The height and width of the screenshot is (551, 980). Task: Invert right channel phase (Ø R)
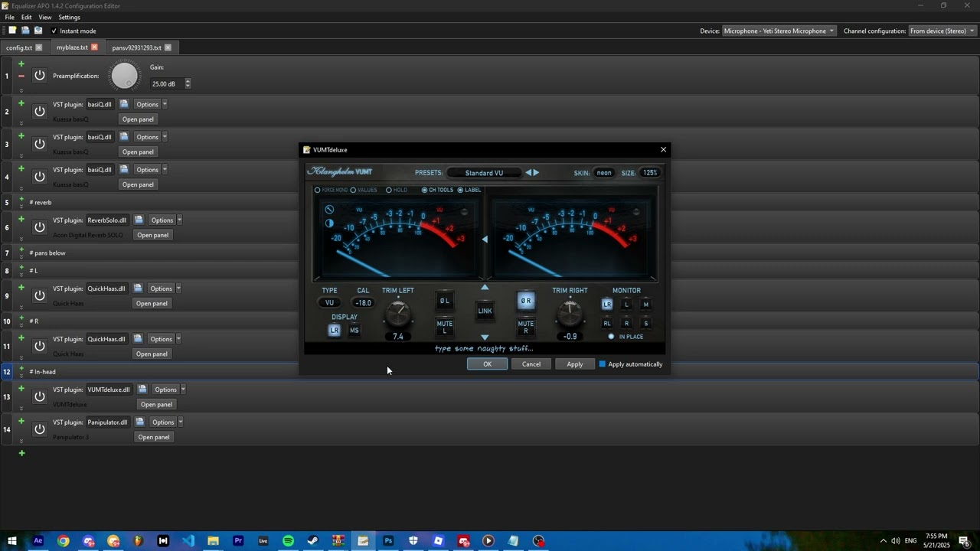(526, 301)
